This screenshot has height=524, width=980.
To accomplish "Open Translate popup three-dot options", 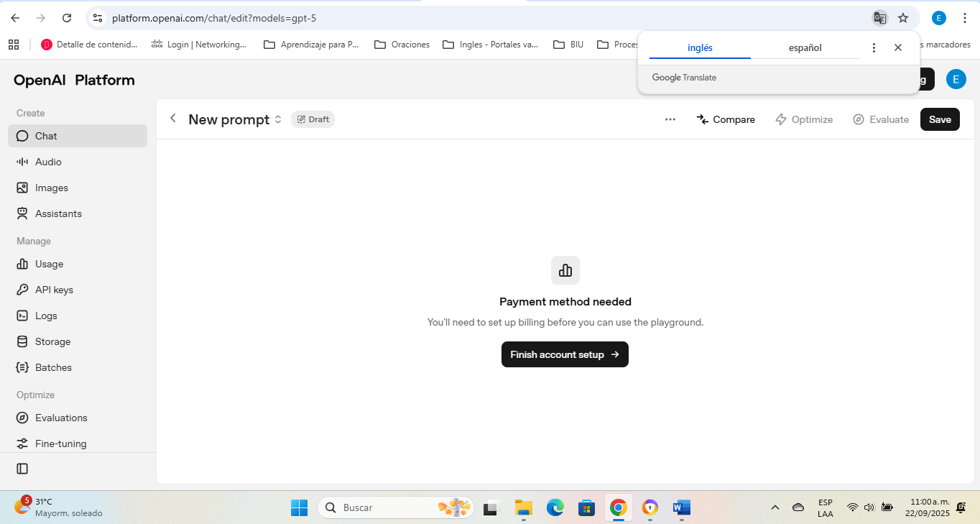I will coord(874,47).
